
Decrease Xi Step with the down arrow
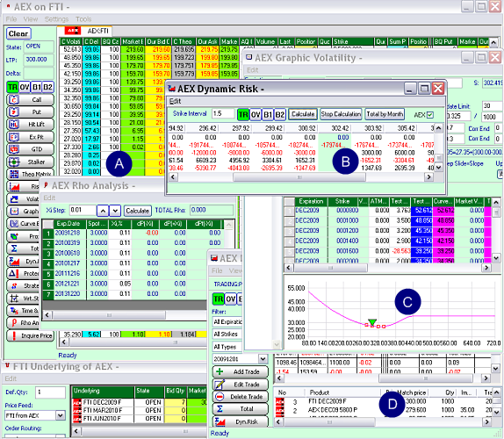pos(115,211)
